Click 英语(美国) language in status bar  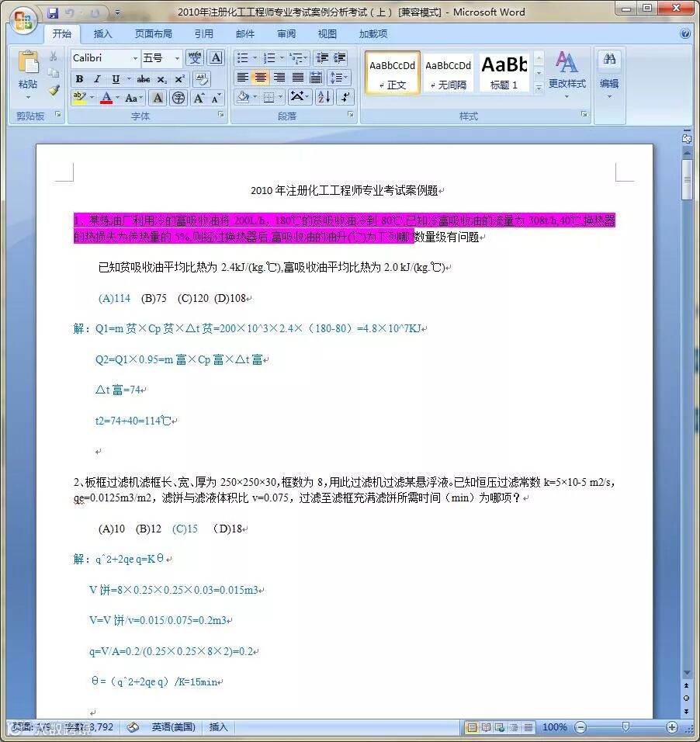[173, 726]
